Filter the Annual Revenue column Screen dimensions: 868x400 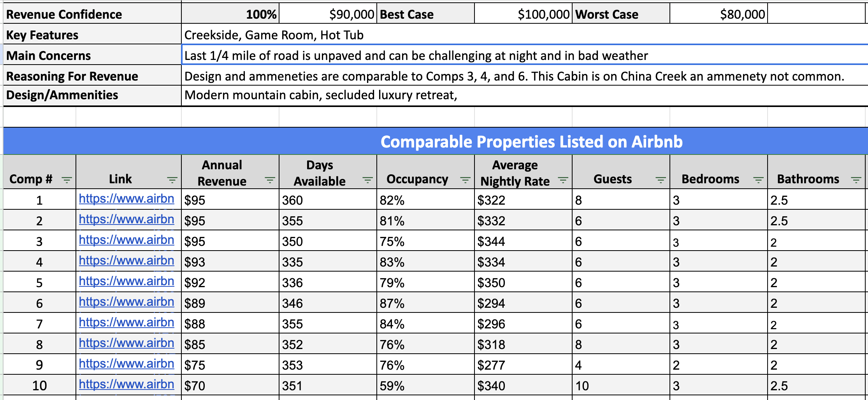[x=270, y=179]
